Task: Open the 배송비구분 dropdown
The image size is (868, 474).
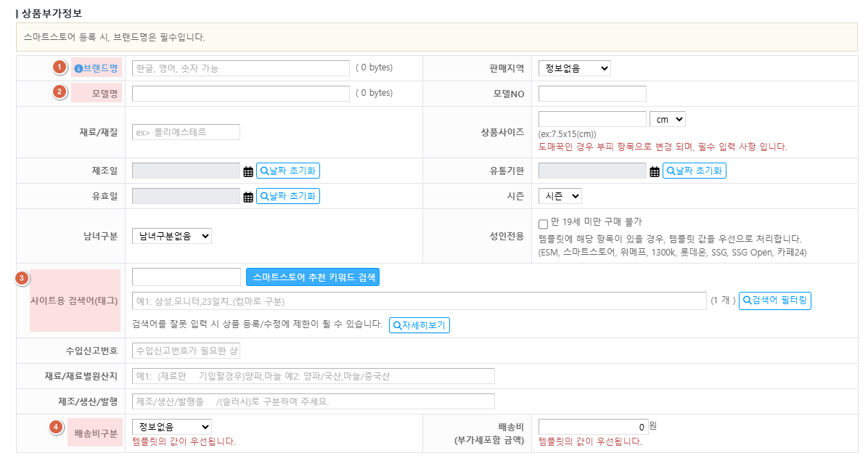Action: pyautogui.click(x=171, y=427)
